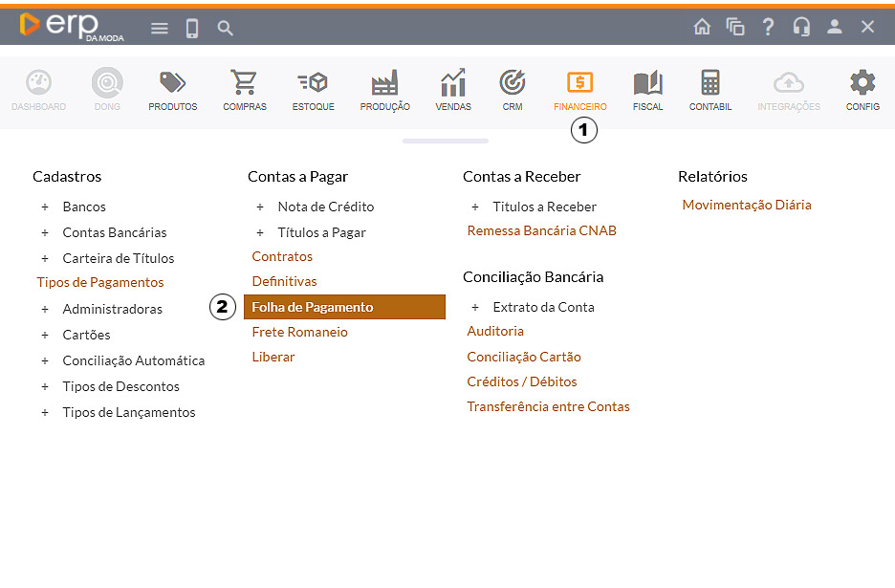Open Folha de Pagamento menu item
Screen dimensions: 895x588
344,307
